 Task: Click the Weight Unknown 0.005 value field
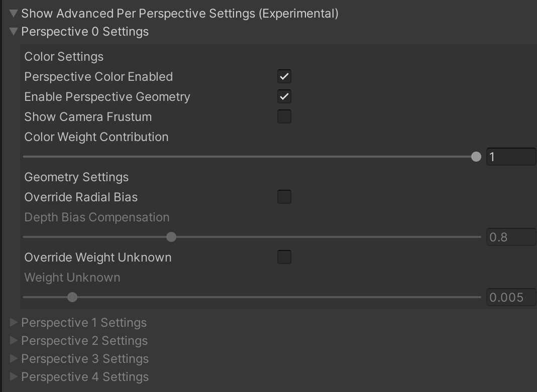click(511, 298)
